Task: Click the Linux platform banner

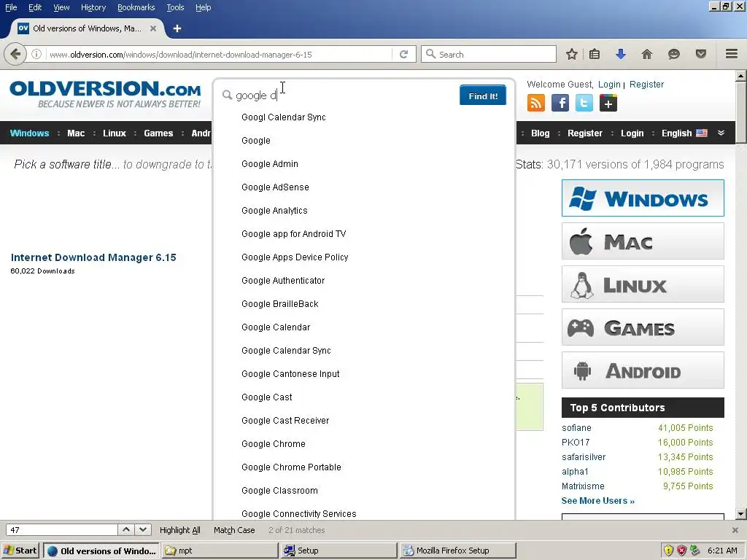Action: click(643, 284)
